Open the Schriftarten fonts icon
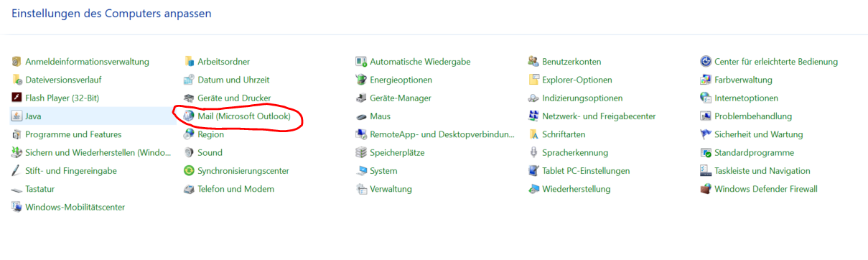 (x=534, y=134)
